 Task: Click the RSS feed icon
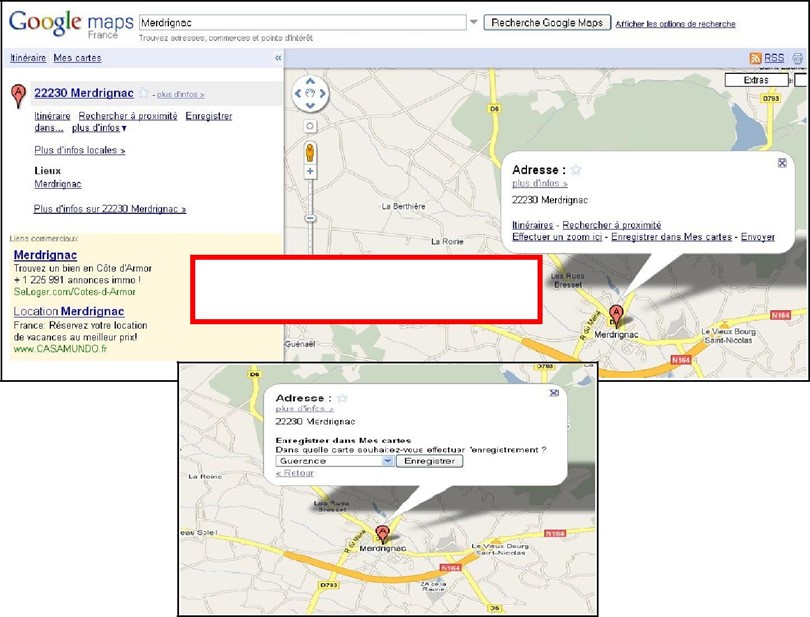tap(755, 58)
